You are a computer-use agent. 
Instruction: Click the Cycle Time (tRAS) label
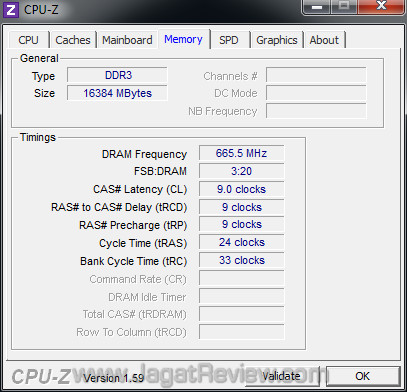143,243
